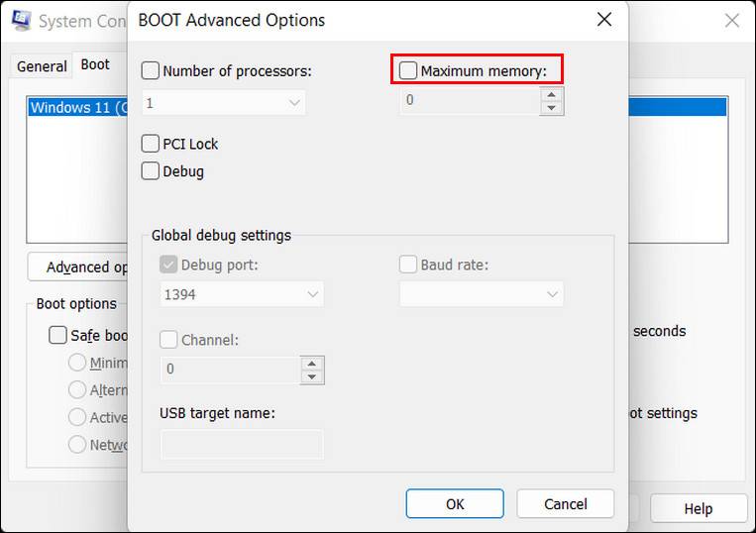Click the Cancel button
This screenshot has width=756, height=533.
[x=565, y=503]
